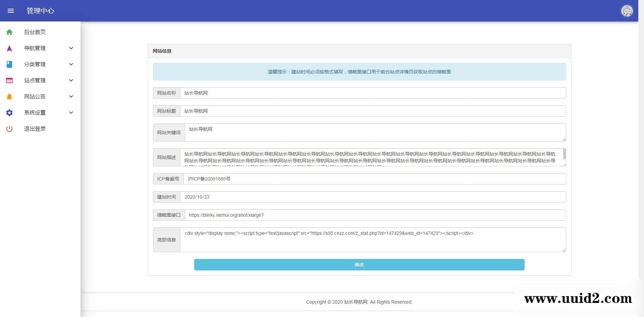Click the 网站描述 textarea scrollbar
The width and height of the screenshot is (644, 317).
564,155
